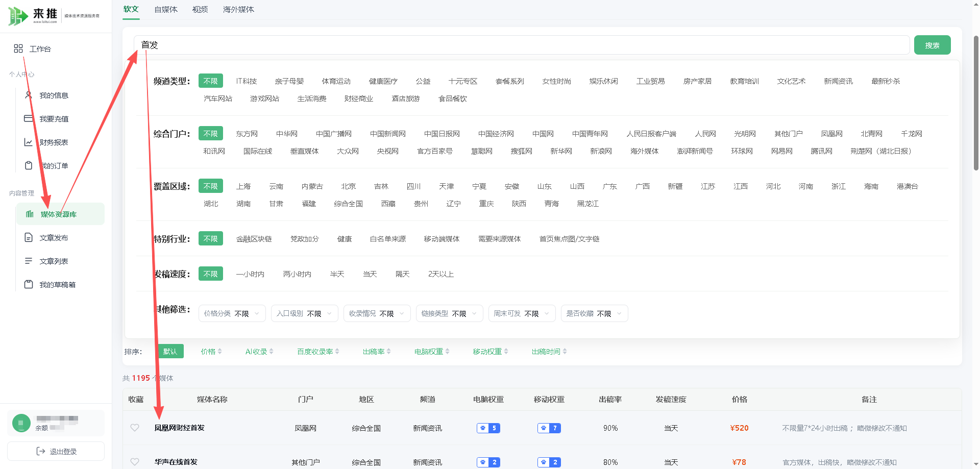The width and height of the screenshot is (980, 469).
Task: Click the 我的信息 person icon
Action: click(x=29, y=95)
